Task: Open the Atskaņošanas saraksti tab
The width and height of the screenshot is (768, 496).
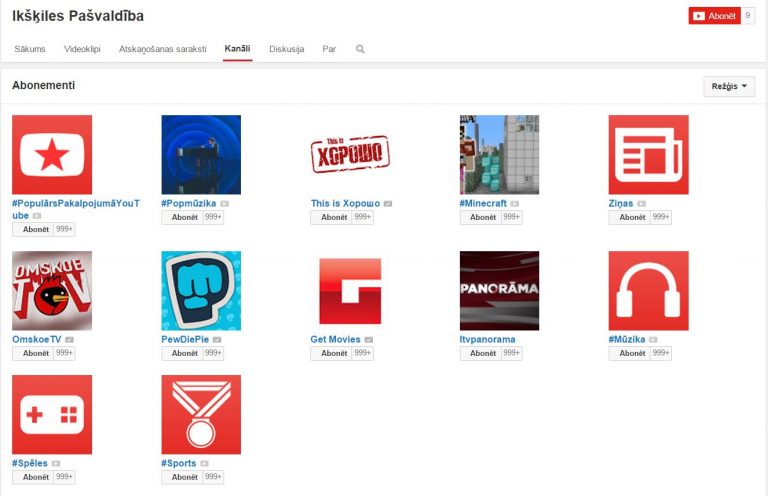Action: pyautogui.click(x=163, y=49)
